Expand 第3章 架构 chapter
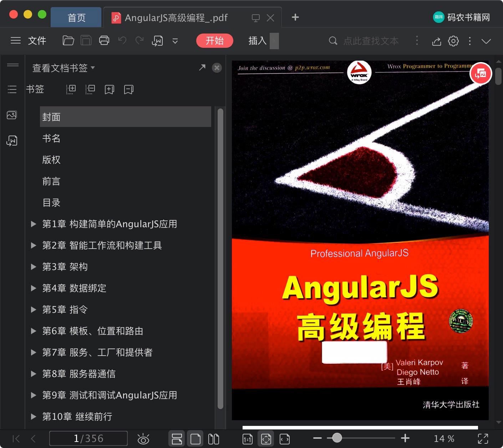 click(34, 267)
